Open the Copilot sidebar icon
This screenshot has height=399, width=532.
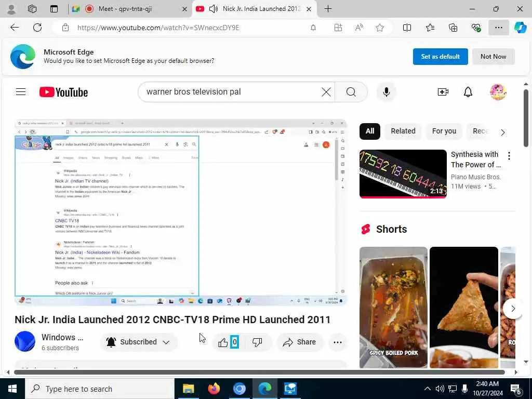pos(520,28)
